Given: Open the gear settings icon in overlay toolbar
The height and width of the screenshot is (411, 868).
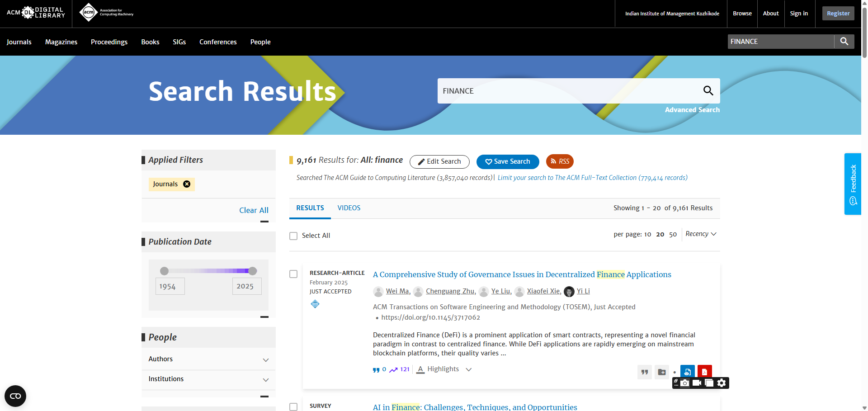Looking at the screenshot, I should (722, 383).
